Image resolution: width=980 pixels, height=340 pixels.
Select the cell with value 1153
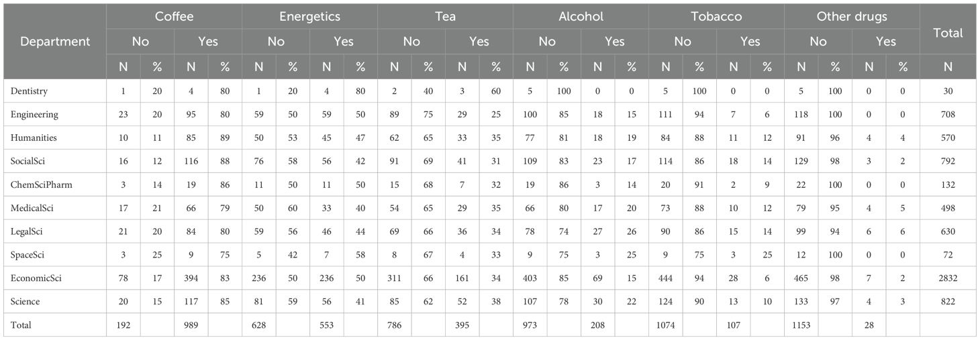[801, 325]
